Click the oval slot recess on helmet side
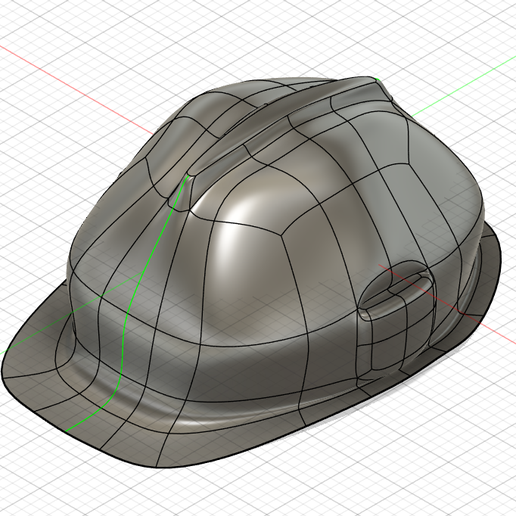 pyautogui.click(x=395, y=289)
